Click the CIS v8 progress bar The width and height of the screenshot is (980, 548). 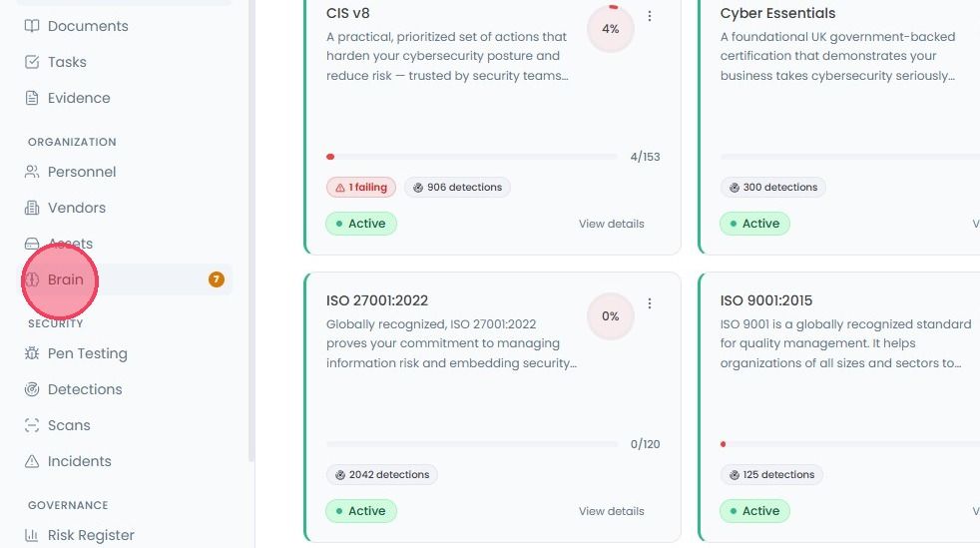(x=472, y=157)
